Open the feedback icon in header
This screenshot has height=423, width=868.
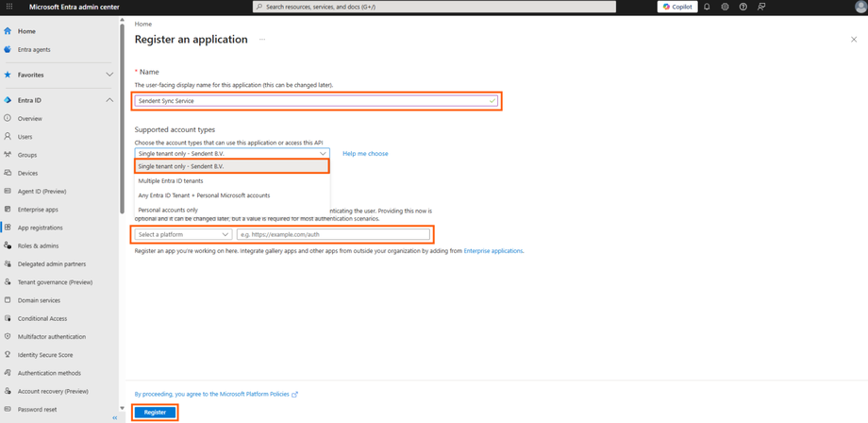761,7
